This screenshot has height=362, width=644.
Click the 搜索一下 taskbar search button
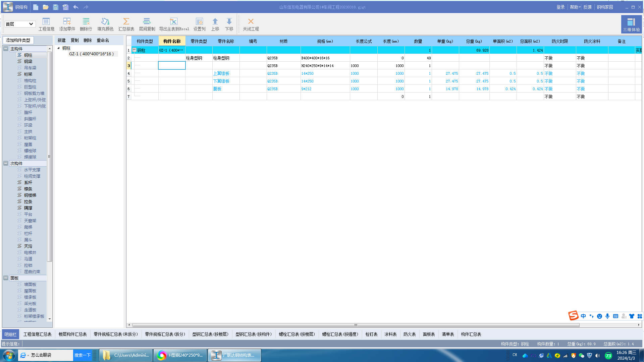click(x=82, y=355)
